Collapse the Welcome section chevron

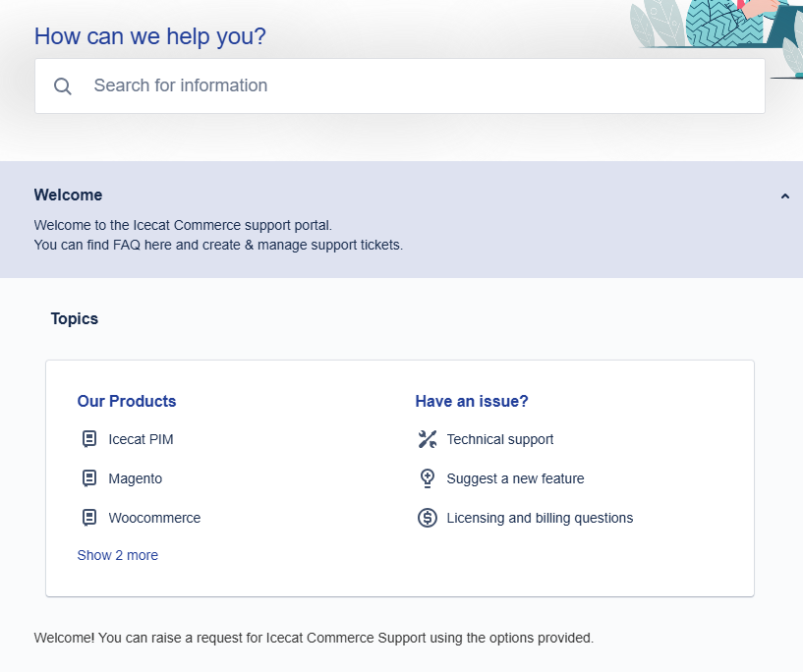click(x=784, y=196)
